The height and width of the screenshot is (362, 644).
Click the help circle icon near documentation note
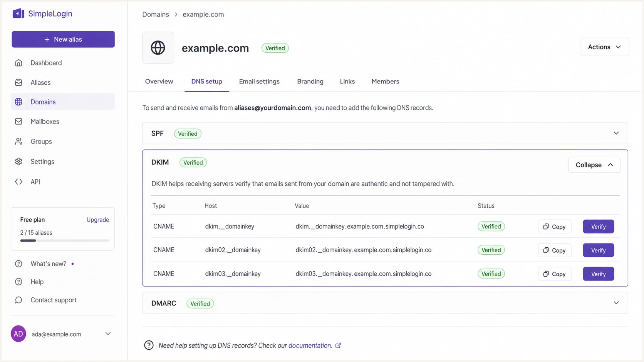tap(149, 345)
